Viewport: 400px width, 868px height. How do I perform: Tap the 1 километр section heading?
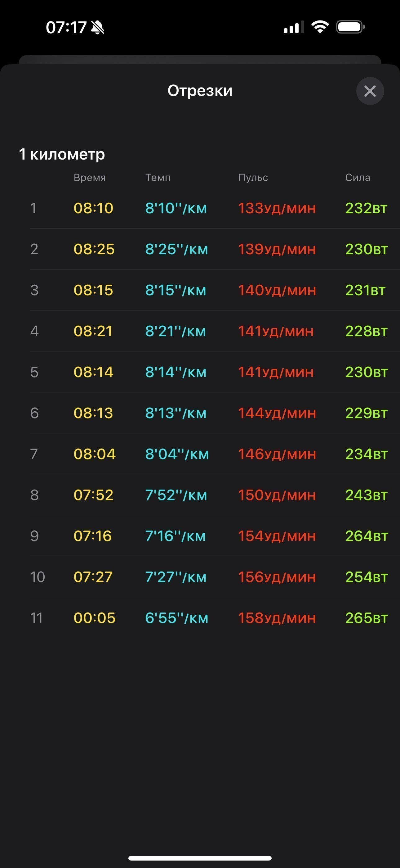coord(62,154)
